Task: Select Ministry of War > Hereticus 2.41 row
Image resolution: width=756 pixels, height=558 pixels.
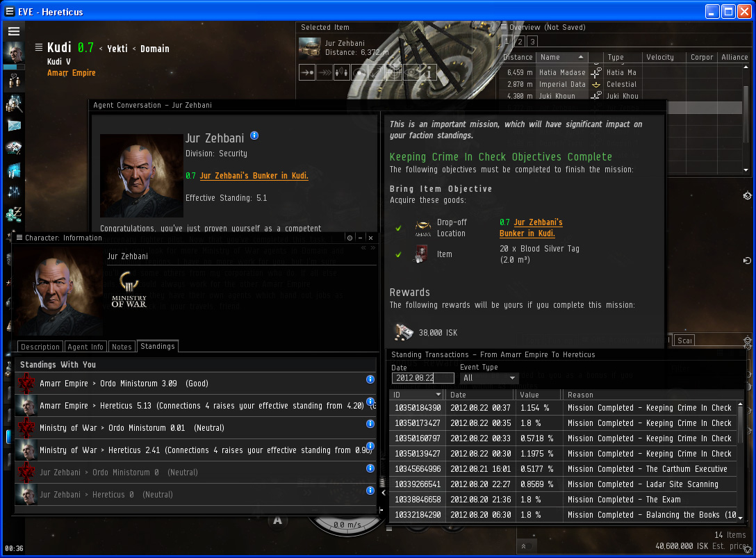Action: [195, 450]
